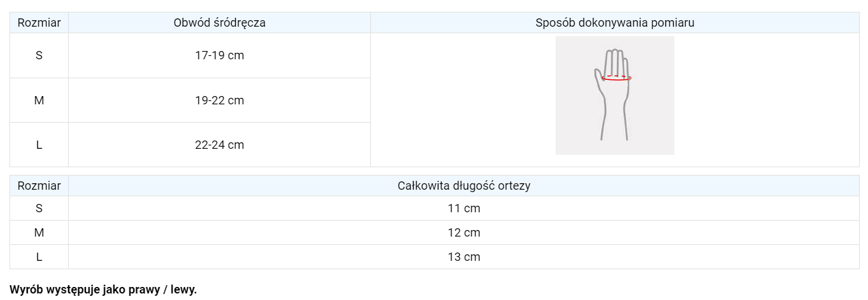Click the 'Całkowita długość ortezy' header
Screen dimensions: 868x300
pyautogui.click(x=463, y=186)
